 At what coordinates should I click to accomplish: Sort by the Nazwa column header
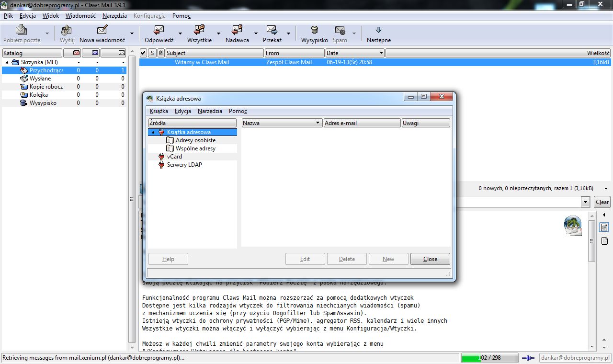pyautogui.click(x=282, y=123)
